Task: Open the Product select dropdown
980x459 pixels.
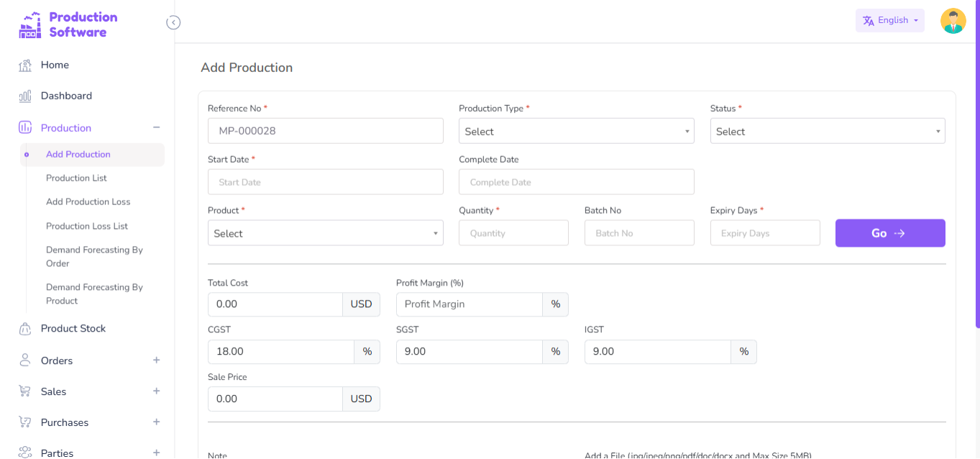Action: pyautogui.click(x=325, y=234)
